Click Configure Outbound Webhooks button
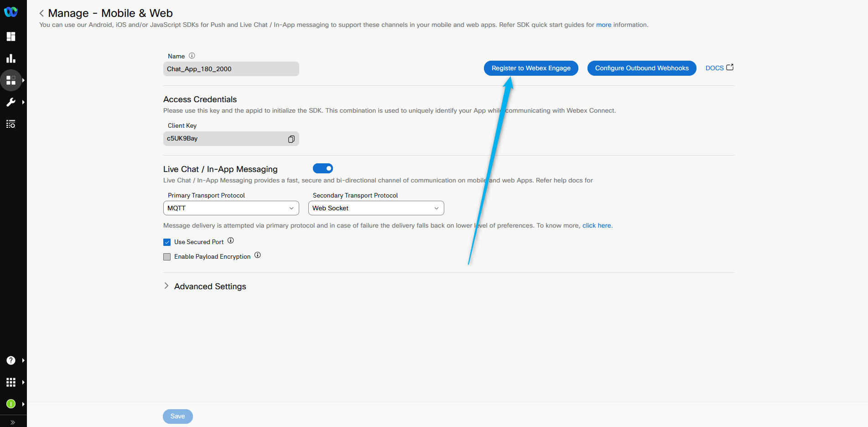 [x=642, y=68]
